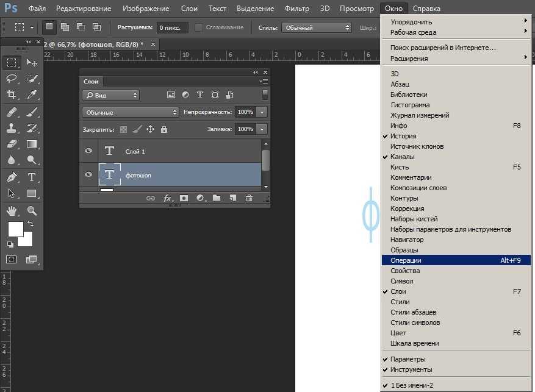535x392 pixels.
Task: Select the History Brush tool
Action: (x=32, y=128)
